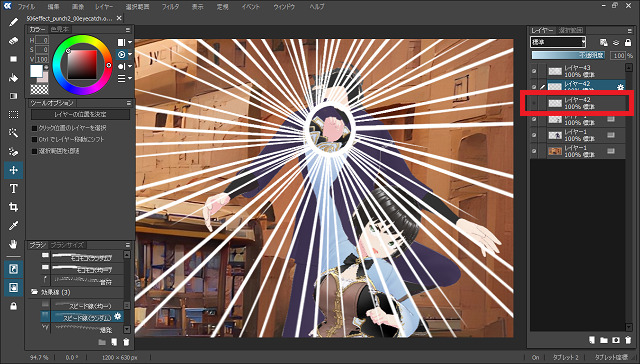Hide bottom orange background layer via eye
Viewport: 640px width, 364px height.
(534, 151)
